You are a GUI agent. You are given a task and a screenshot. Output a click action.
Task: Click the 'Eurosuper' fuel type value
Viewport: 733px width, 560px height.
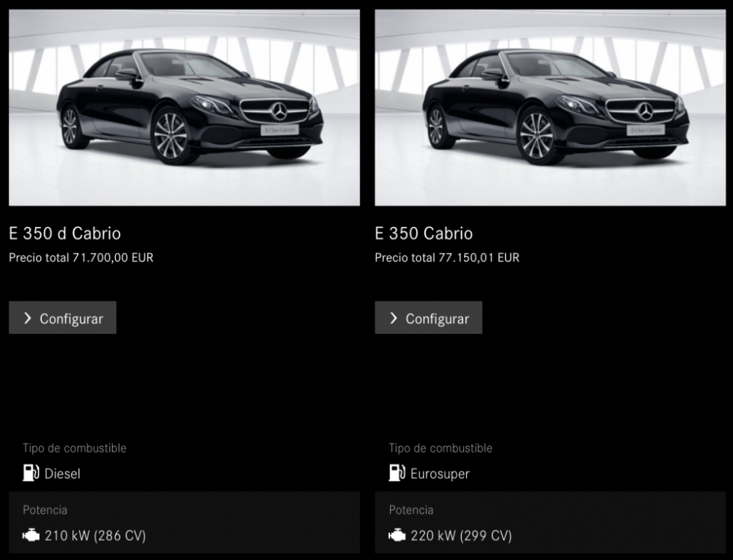click(440, 473)
